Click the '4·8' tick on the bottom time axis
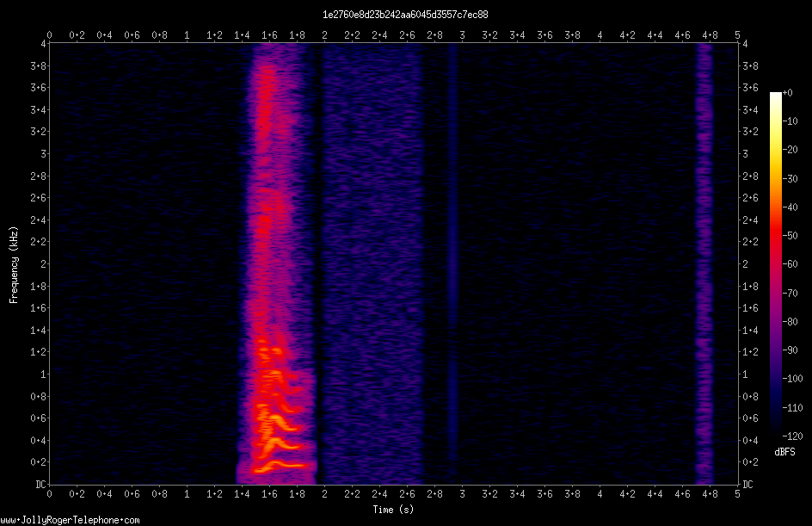Screen dimensions: 812x526 [710, 494]
